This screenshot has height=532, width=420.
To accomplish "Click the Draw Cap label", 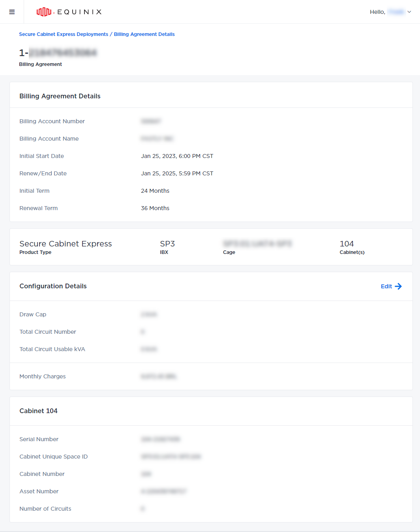I will point(33,314).
